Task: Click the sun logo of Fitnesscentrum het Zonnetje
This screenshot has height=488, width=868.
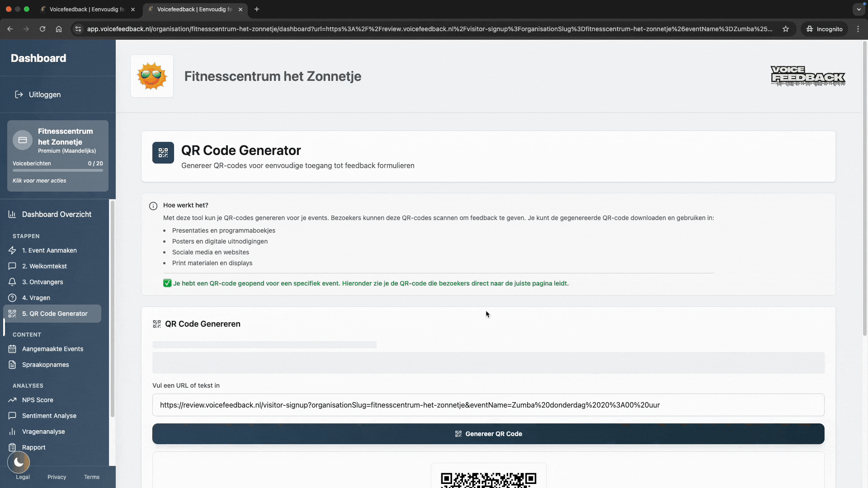Action: [x=152, y=76]
